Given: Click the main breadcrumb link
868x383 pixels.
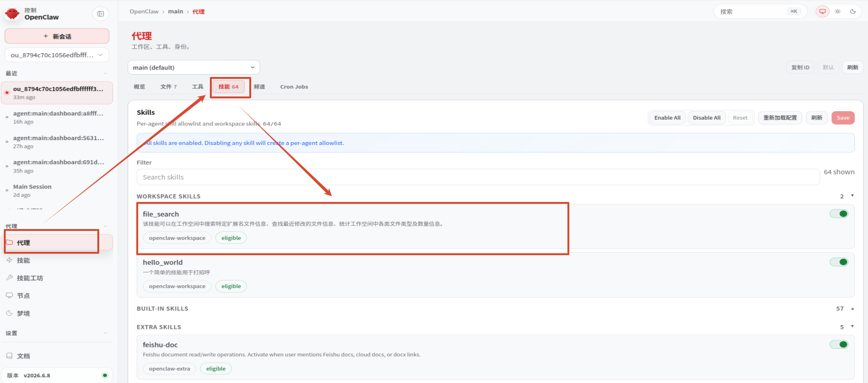Looking at the screenshot, I should tap(175, 11).
